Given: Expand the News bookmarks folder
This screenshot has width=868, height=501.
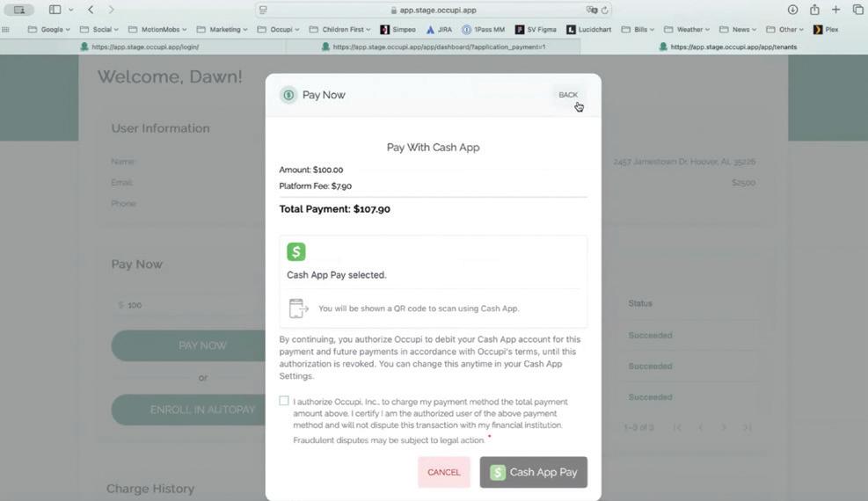Looking at the screenshot, I should pyautogui.click(x=737, y=29).
